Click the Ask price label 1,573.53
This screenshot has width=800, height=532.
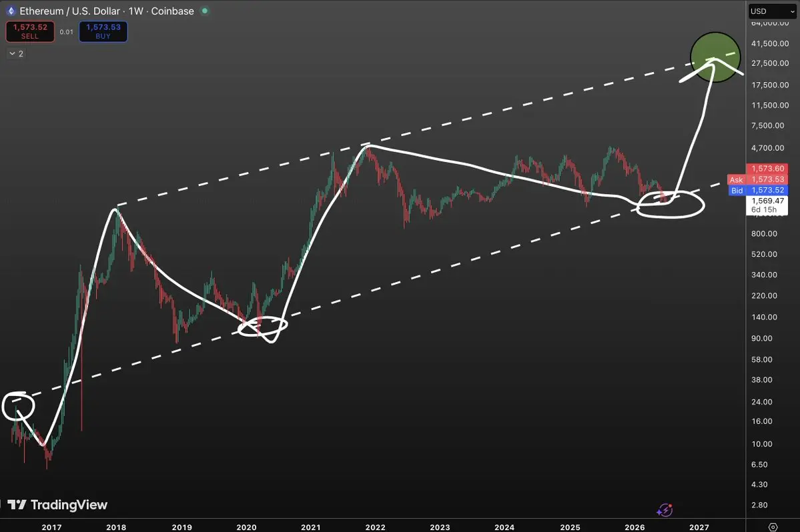tap(758, 179)
